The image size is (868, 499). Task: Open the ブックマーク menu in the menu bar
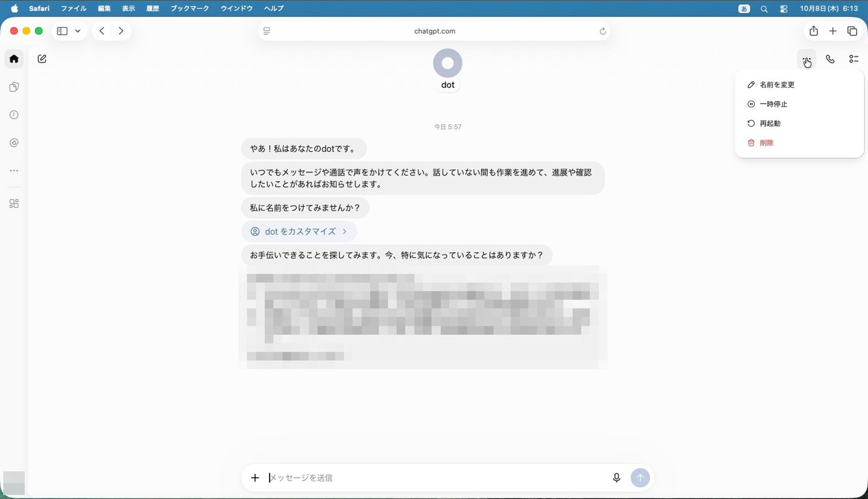coord(189,8)
